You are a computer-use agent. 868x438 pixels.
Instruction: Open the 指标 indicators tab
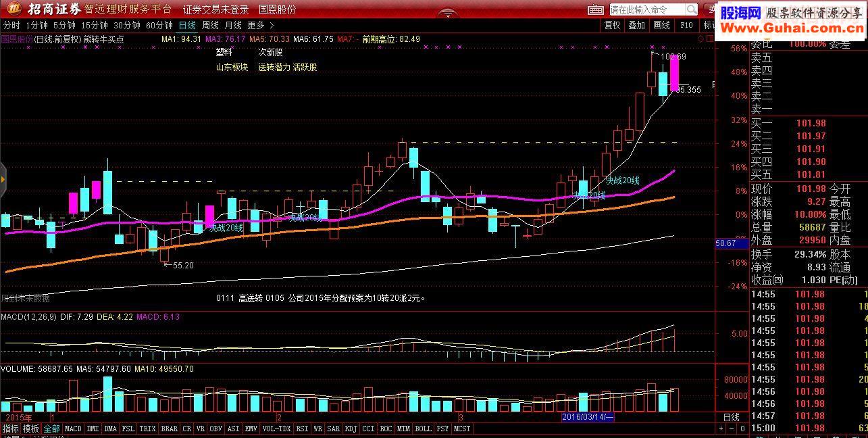tap(10, 429)
